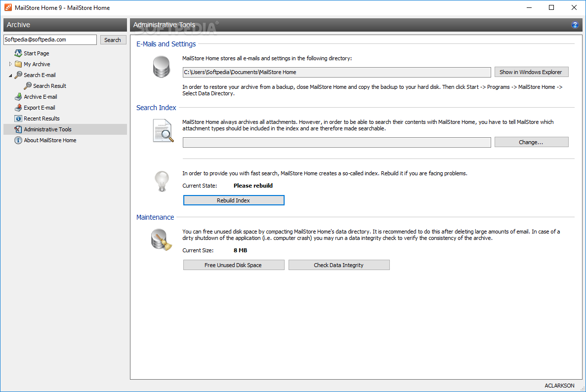This screenshot has width=586, height=392.
Task: Open help via the blue question mark icon
Action: tap(575, 25)
